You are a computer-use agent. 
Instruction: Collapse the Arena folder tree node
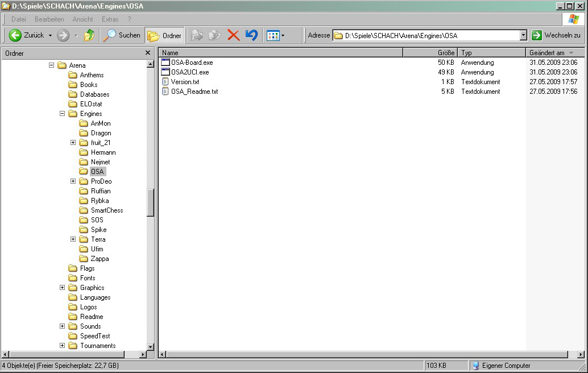coord(51,65)
